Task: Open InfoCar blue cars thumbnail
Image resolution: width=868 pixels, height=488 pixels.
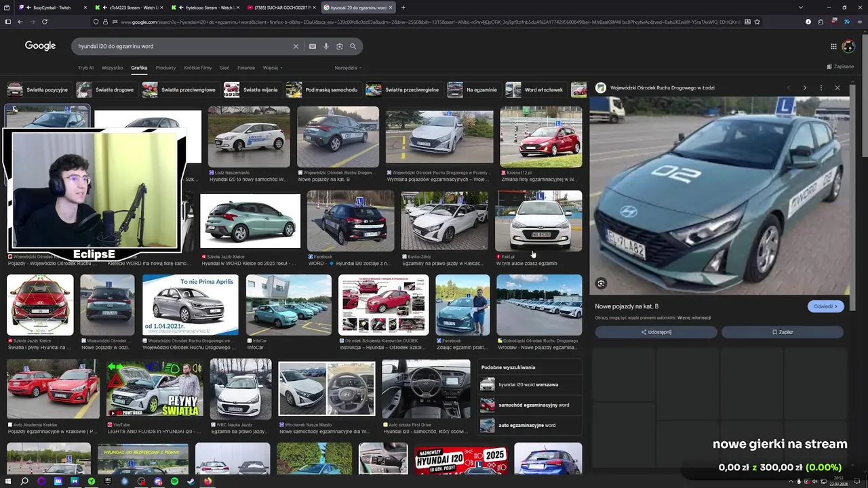Action: [289, 305]
